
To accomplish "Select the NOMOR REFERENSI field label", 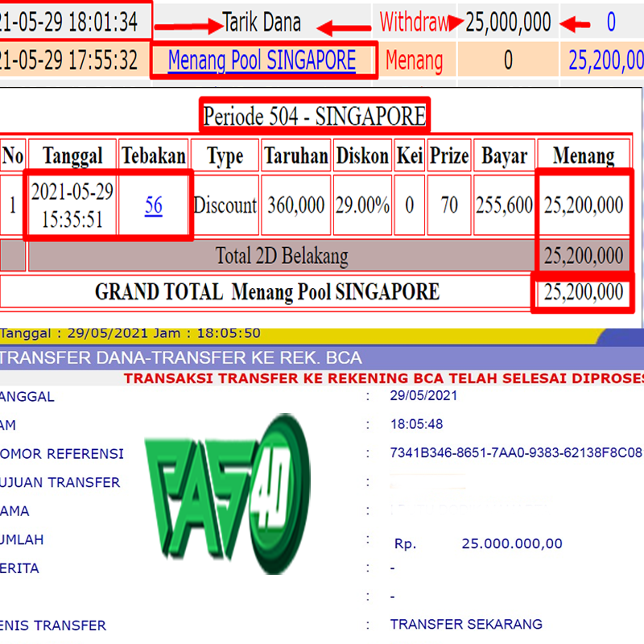I will pyautogui.click(x=62, y=454).
